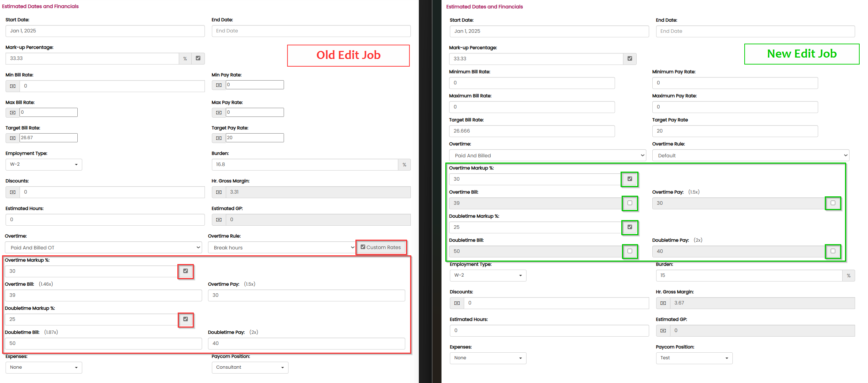
Task: Click old Estimated Hours input field
Action: 105,220
